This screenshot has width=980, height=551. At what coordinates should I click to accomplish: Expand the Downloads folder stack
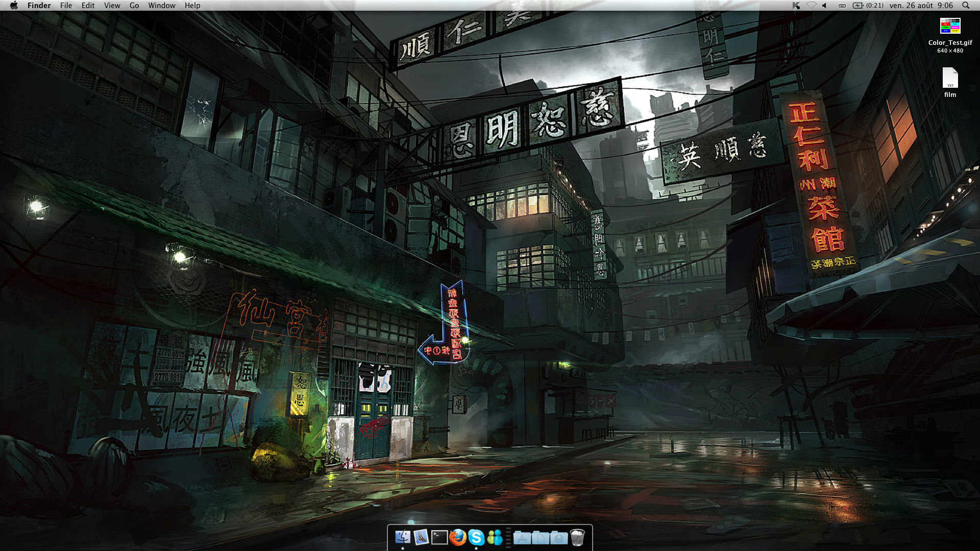tap(559, 537)
